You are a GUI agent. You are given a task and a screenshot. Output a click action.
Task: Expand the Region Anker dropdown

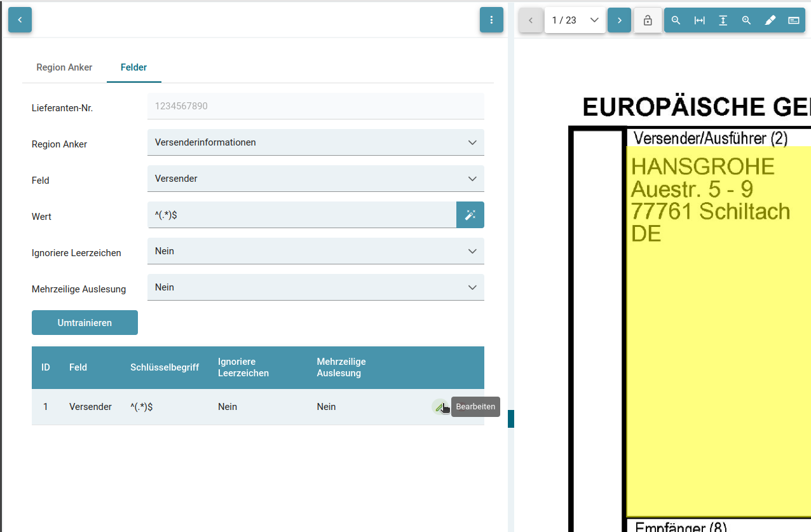[x=315, y=142]
